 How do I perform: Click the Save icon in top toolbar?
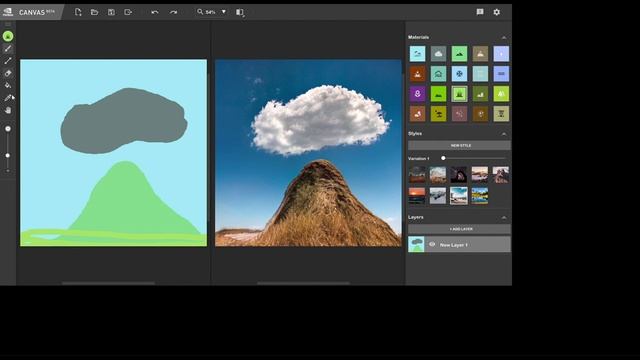[111, 12]
